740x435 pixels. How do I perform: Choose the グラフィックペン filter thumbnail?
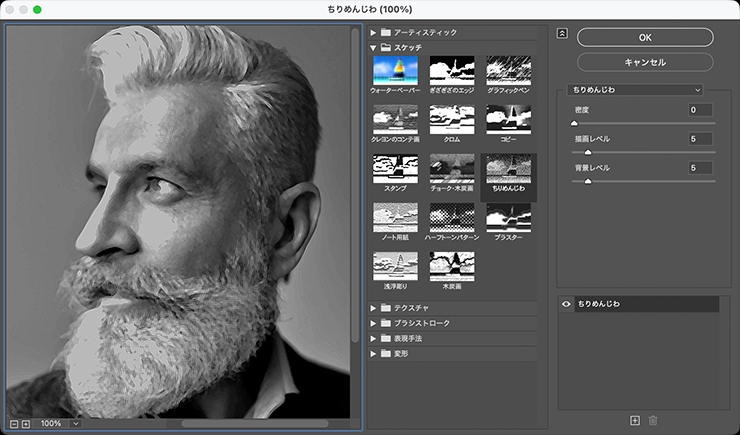[x=508, y=70]
